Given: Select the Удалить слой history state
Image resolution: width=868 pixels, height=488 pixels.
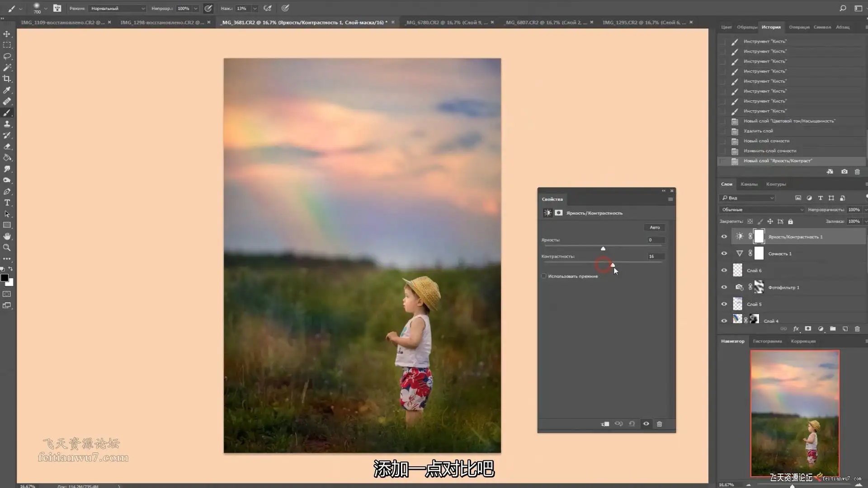Looking at the screenshot, I should (x=758, y=131).
